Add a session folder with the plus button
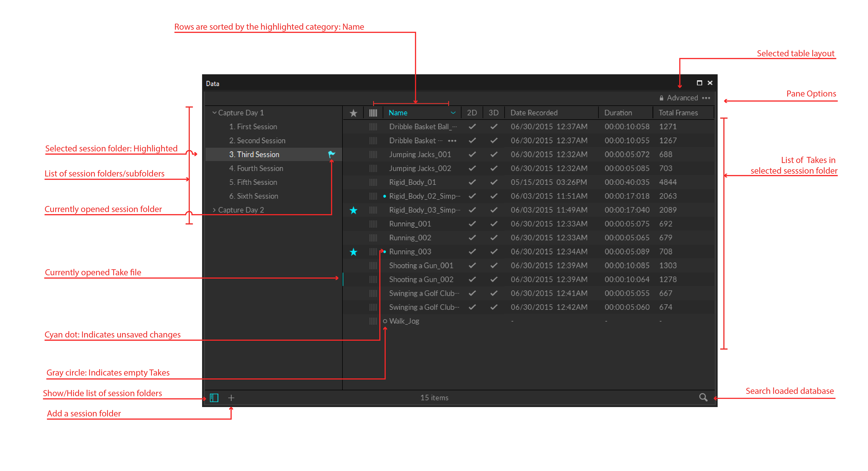This screenshot has width=868, height=471. click(x=231, y=398)
